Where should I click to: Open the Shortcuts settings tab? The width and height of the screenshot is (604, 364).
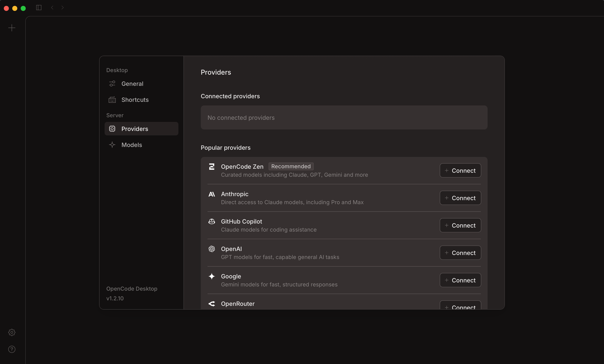(135, 100)
